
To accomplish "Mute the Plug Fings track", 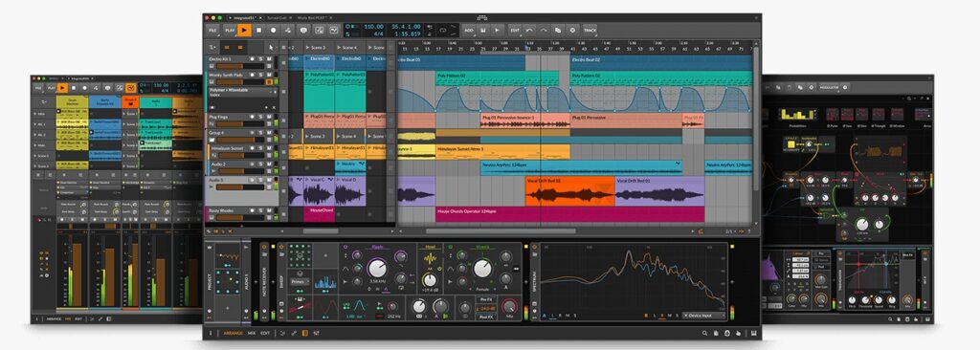I will (269, 117).
